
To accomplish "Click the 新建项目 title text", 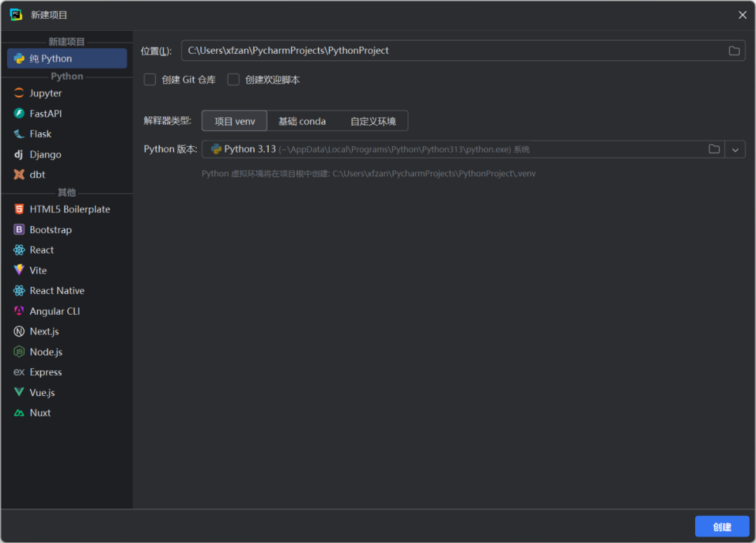I will coord(49,15).
